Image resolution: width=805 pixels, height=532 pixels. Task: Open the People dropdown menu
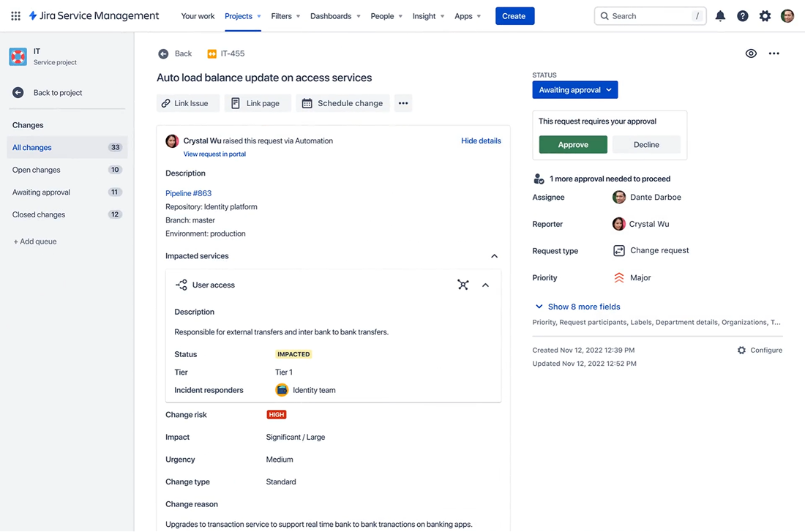pyautogui.click(x=386, y=16)
